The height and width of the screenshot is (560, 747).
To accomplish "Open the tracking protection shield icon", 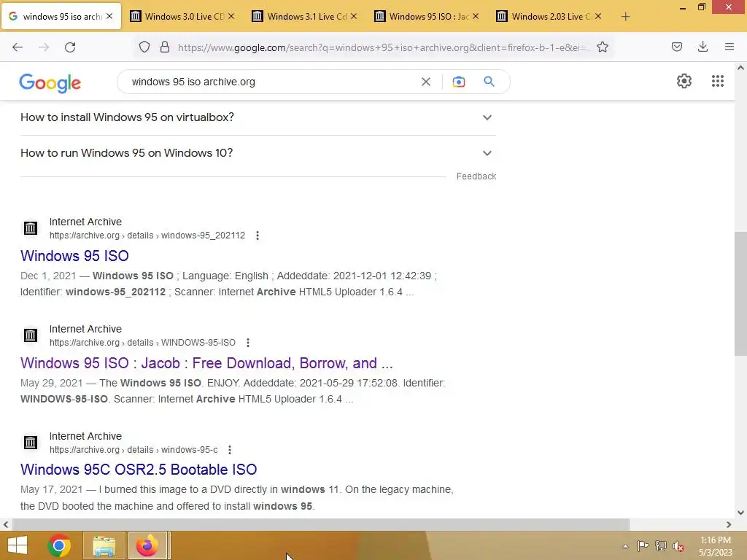I will pos(144,47).
